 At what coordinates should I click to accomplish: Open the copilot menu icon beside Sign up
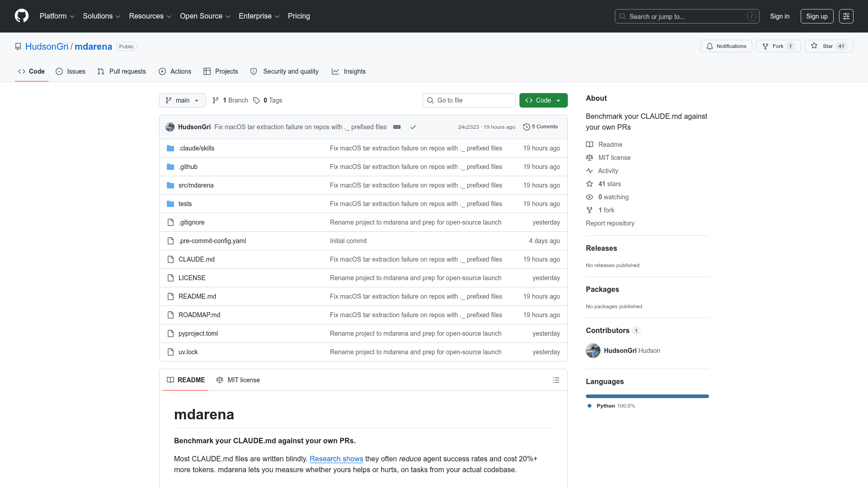[846, 16]
